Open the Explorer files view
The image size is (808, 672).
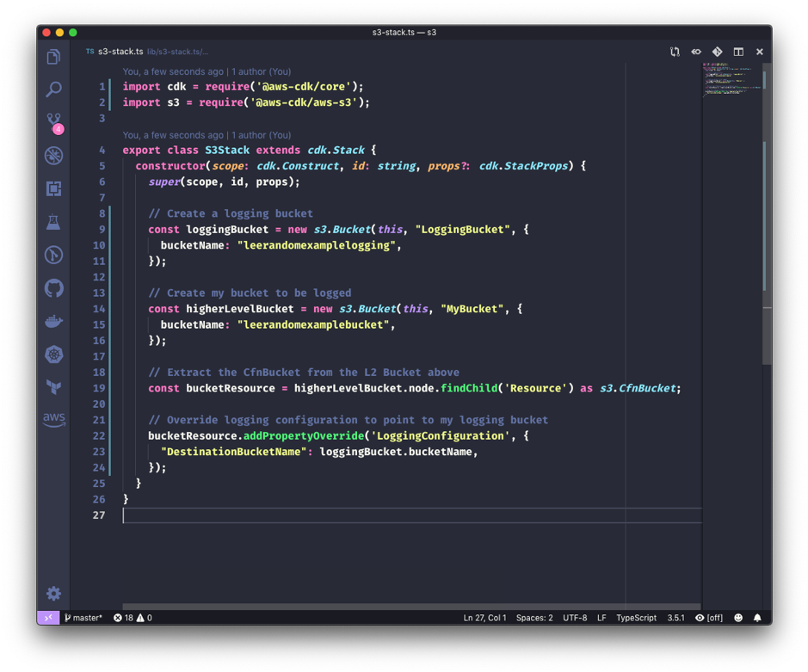pos(53,58)
